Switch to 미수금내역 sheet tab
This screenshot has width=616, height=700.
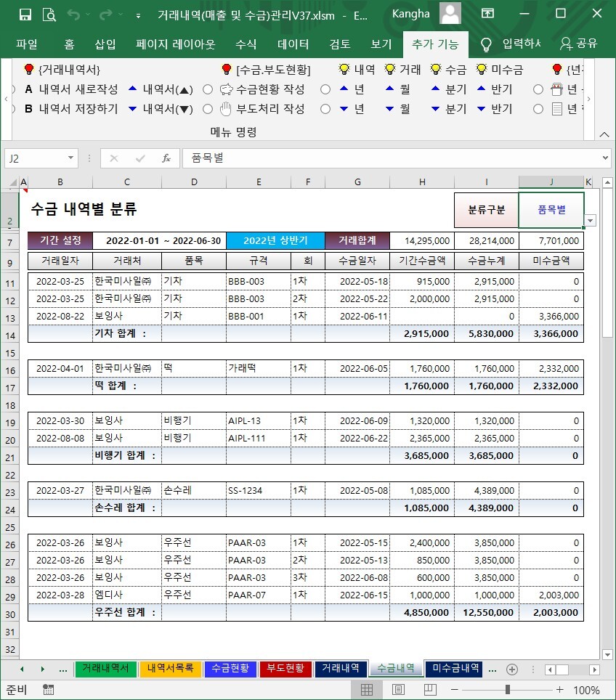click(455, 668)
